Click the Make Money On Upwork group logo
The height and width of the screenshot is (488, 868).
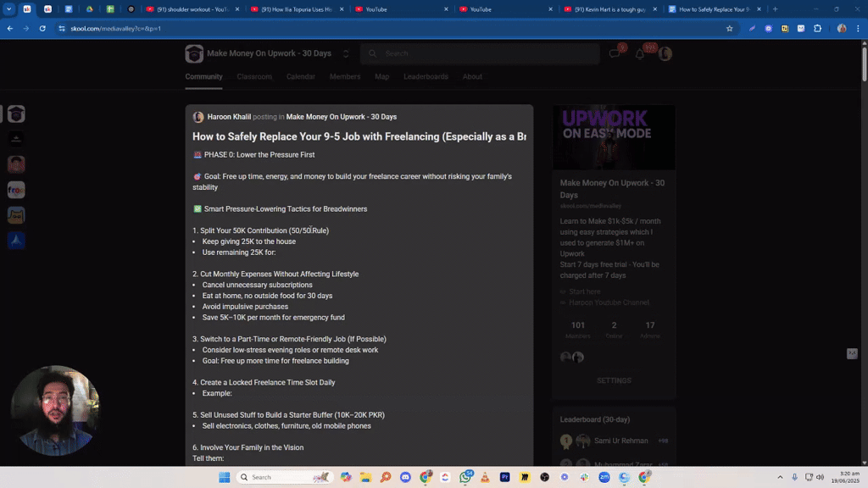click(x=194, y=53)
